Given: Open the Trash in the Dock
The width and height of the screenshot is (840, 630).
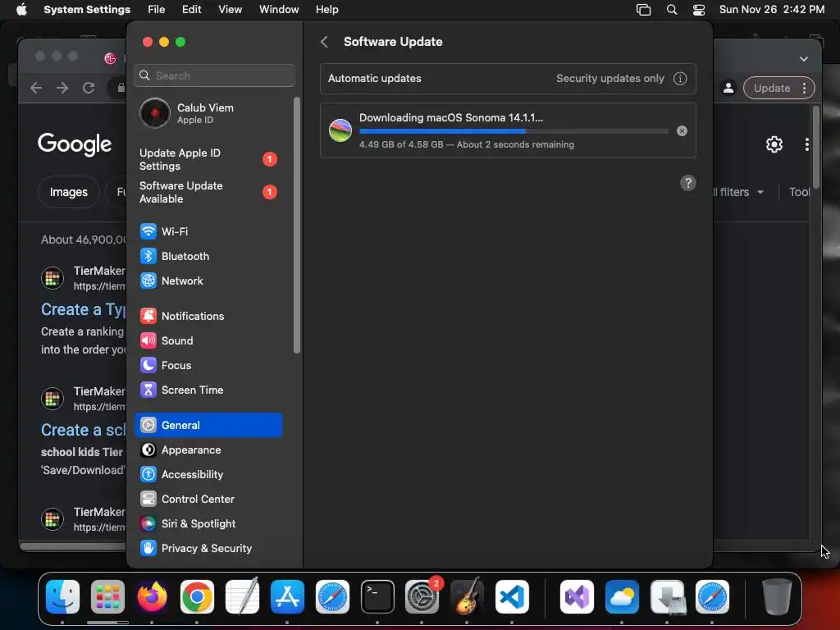Looking at the screenshot, I should tap(777, 597).
